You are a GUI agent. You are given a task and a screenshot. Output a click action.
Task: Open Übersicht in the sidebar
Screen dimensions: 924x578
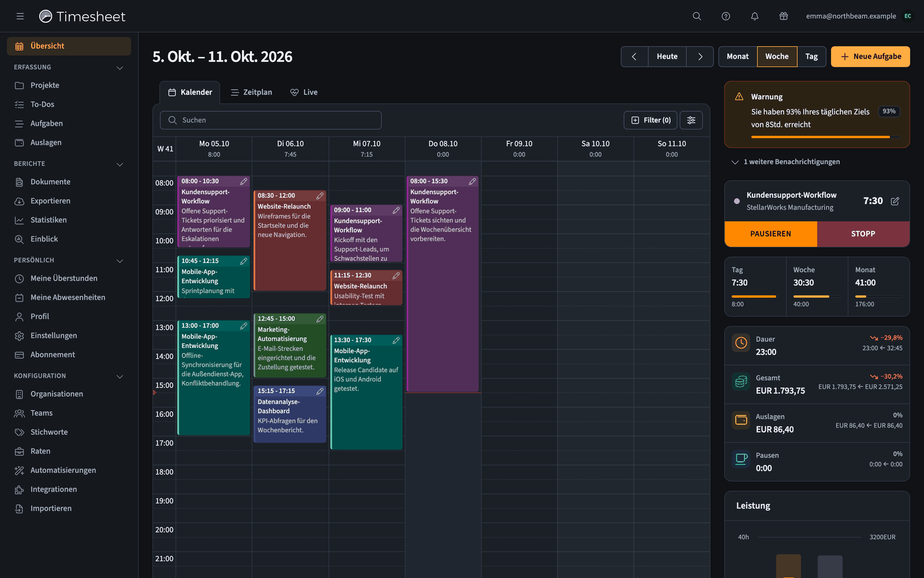(x=69, y=46)
